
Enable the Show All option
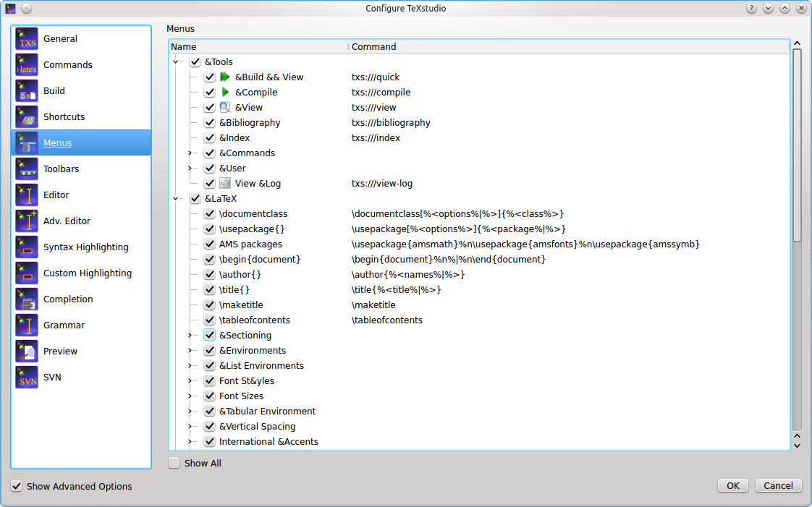point(174,462)
